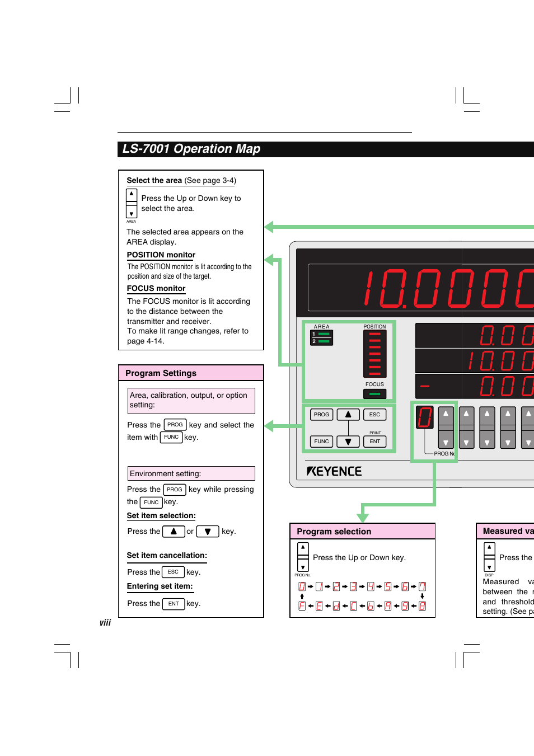534x756 pixels.
Task: Click the 'Program Settings' pink header
Action: tap(191, 373)
